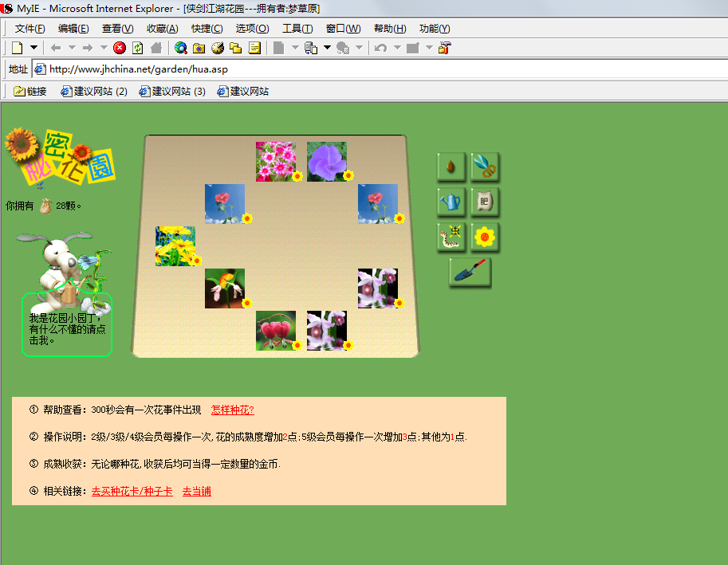The width and height of the screenshot is (728, 565).
Task: Click the computer documents toolbar icon
Action: tap(311, 48)
